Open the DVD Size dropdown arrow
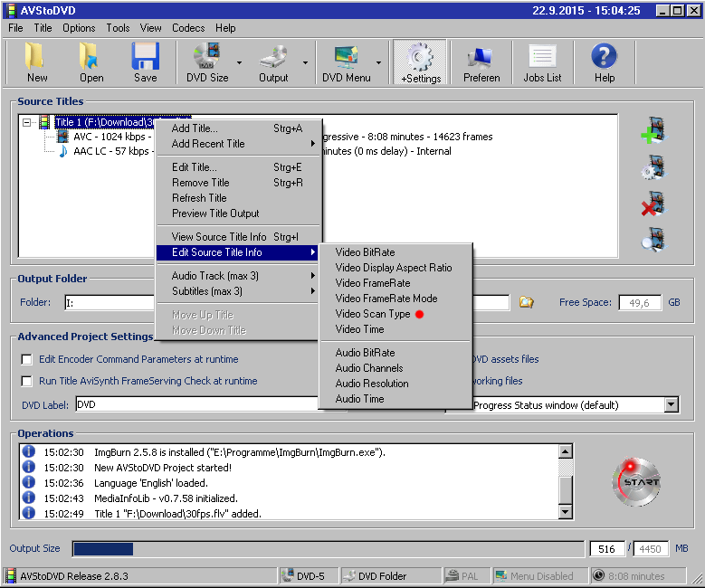705x588 pixels. click(240, 63)
